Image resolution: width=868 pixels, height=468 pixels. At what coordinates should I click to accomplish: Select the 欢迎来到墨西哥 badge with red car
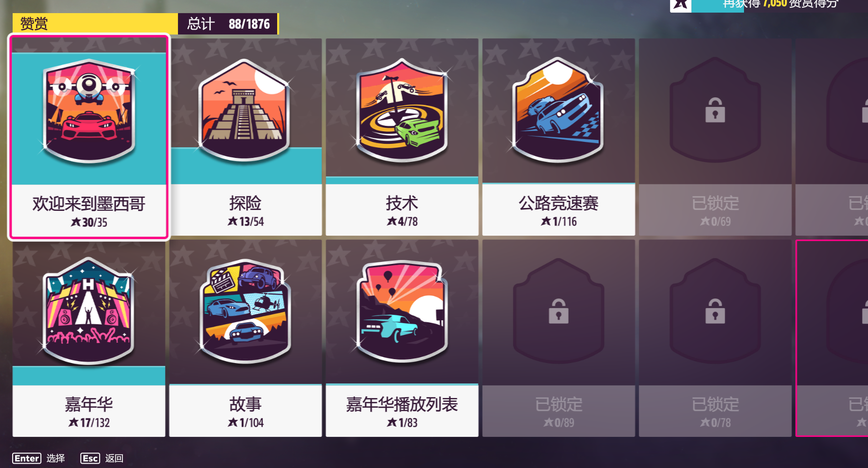(89, 111)
